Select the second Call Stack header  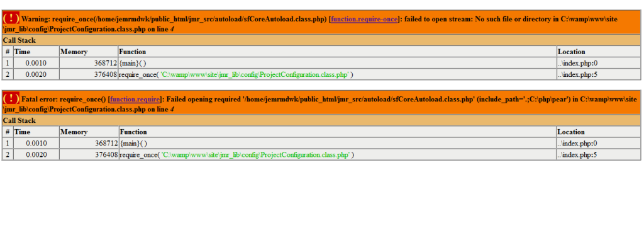point(321,121)
